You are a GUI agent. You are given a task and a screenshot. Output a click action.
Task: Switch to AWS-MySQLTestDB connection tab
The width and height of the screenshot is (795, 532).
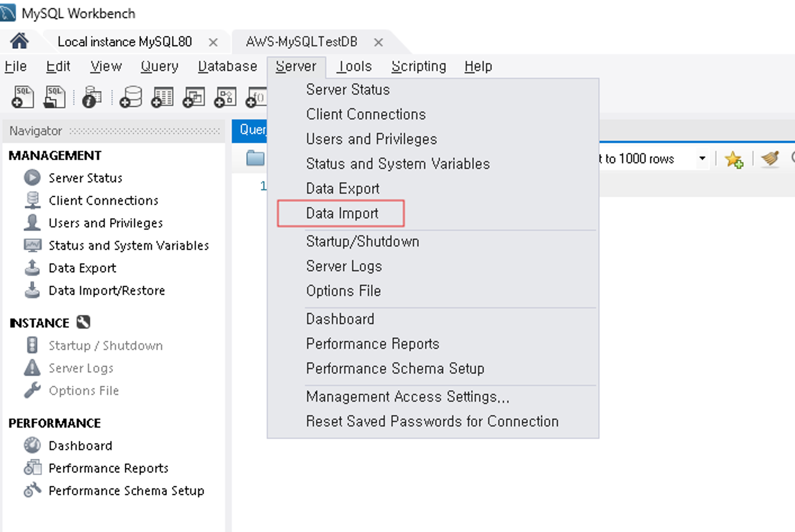301,42
